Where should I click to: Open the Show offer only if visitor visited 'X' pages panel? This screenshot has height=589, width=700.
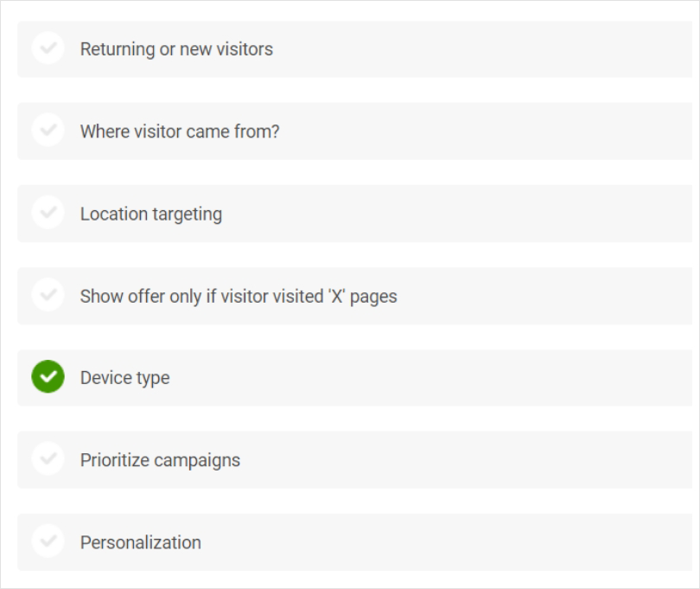354,296
